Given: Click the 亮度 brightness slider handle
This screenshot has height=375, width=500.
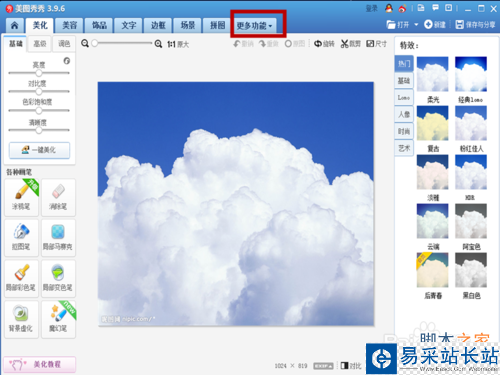Looking at the screenshot, I should 39,73.
